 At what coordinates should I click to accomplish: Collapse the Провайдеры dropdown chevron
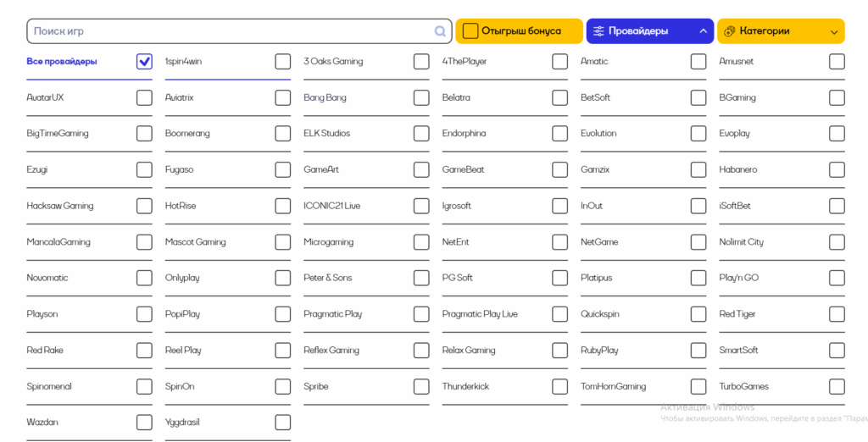(x=703, y=31)
